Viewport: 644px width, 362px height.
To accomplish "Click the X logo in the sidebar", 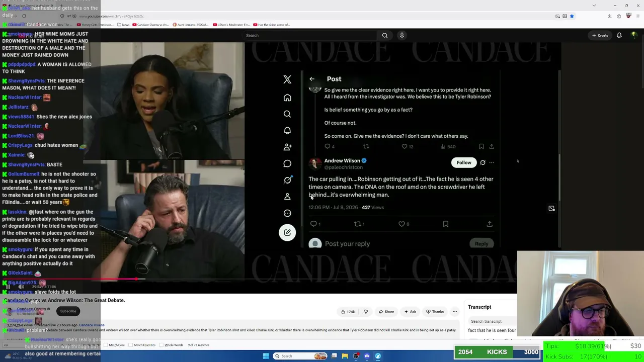I will pyautogui.click(x=287, y=80).
